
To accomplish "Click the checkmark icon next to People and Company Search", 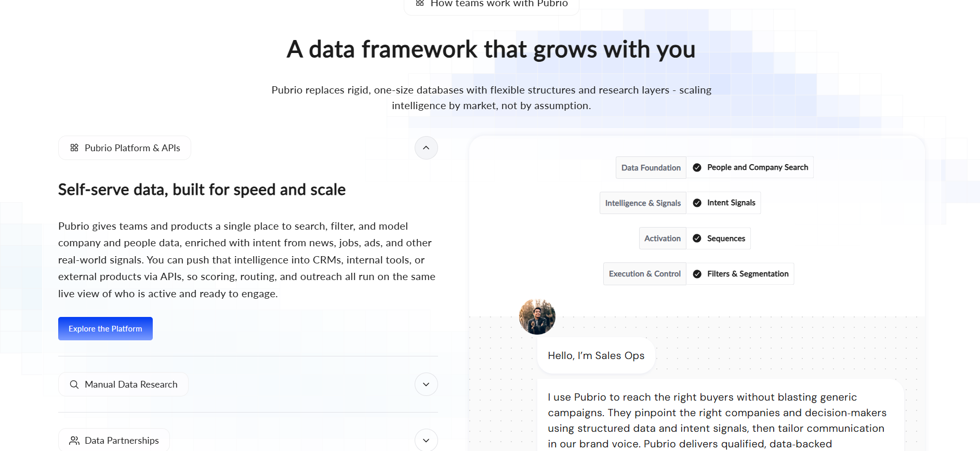I will [697, 167].
